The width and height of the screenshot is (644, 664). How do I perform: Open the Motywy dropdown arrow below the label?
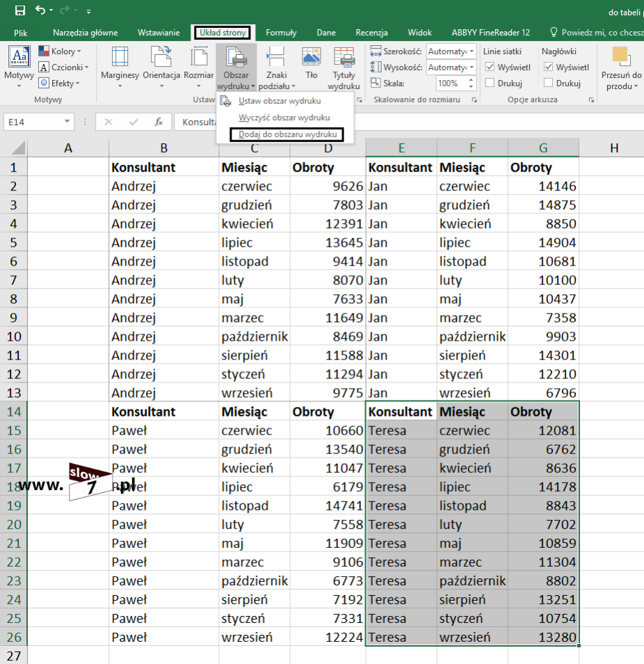click(x=19, y=86)
